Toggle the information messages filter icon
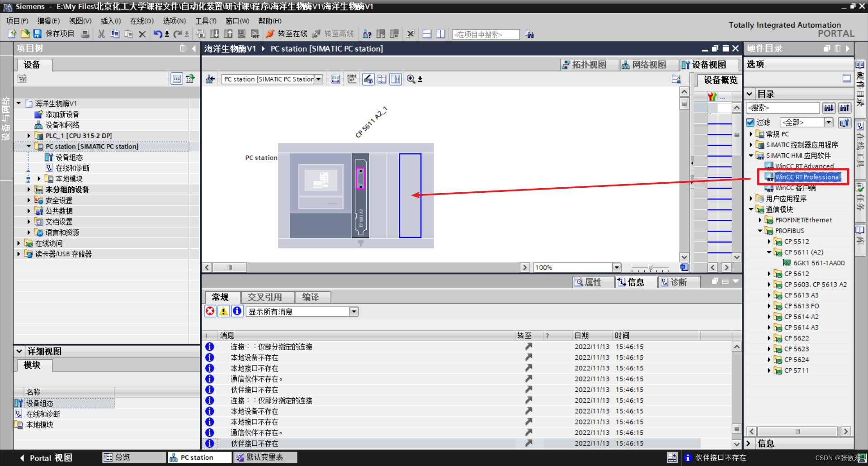868x466 pixels. tap(237, 311)
